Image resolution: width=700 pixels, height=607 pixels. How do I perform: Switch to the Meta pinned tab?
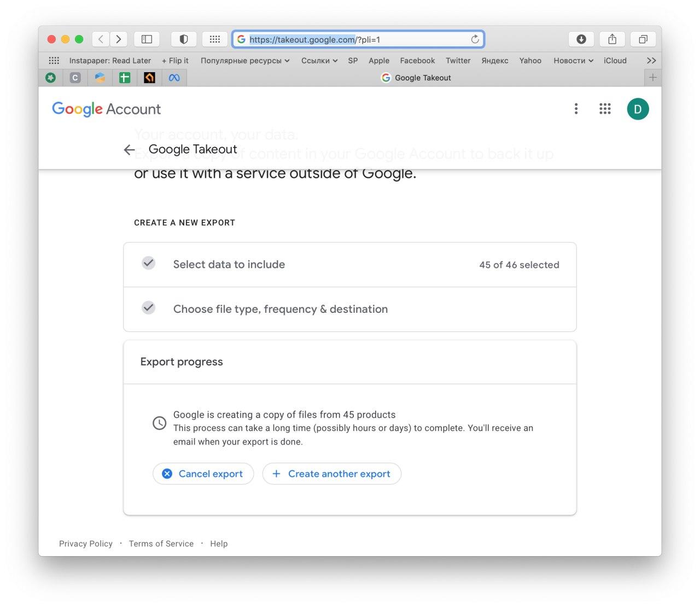click(x=174, y=78)
